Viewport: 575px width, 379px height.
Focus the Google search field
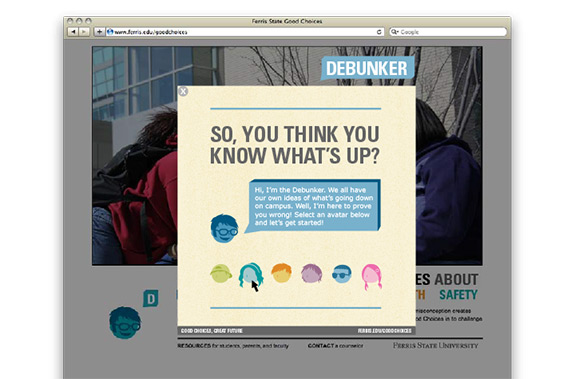(448, 32)
